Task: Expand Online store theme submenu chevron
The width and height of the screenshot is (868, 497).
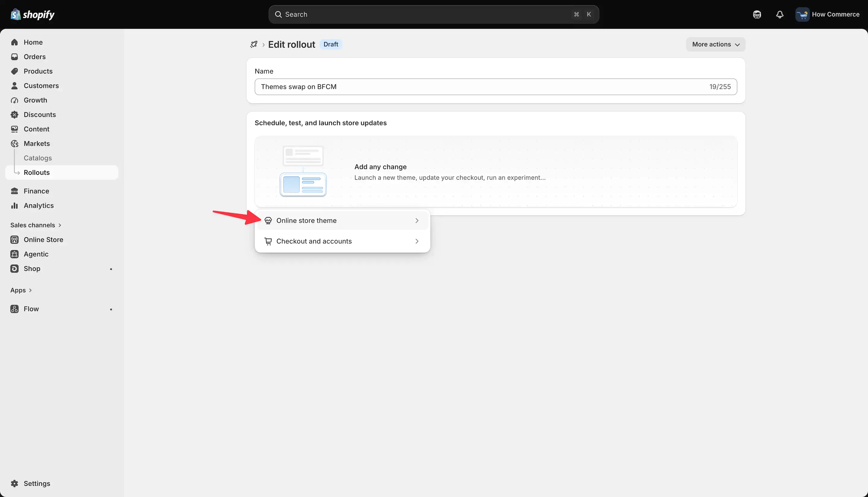Action: pyautogui.click(x=417, y=221)
